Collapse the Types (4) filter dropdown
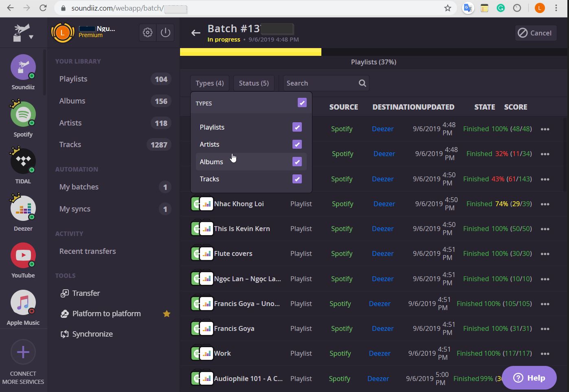 pos(210,83)
